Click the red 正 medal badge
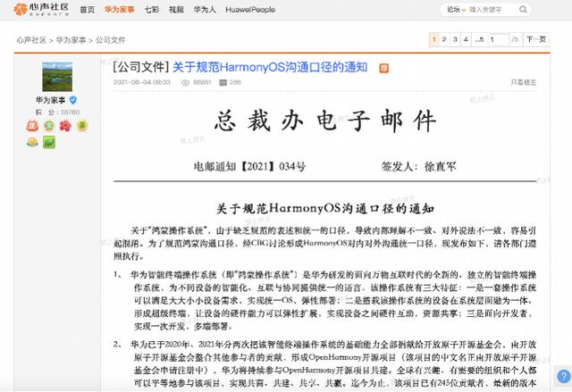Viewport: 572px width, 392px height. tap(32, 126)
